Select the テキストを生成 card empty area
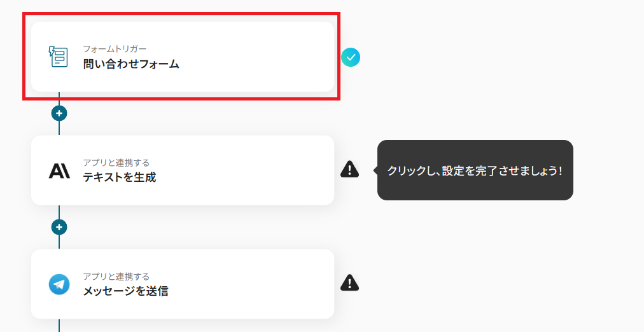 click(x=255, y=170)
